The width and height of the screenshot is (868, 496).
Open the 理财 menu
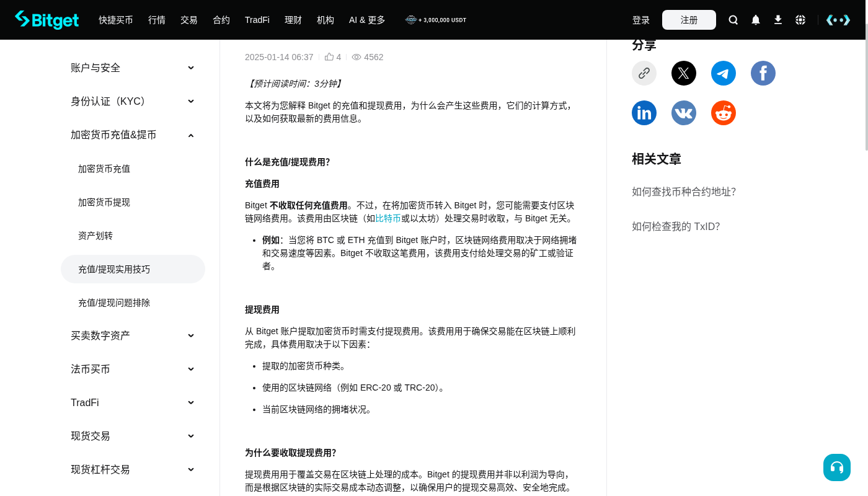pos(293,20)
